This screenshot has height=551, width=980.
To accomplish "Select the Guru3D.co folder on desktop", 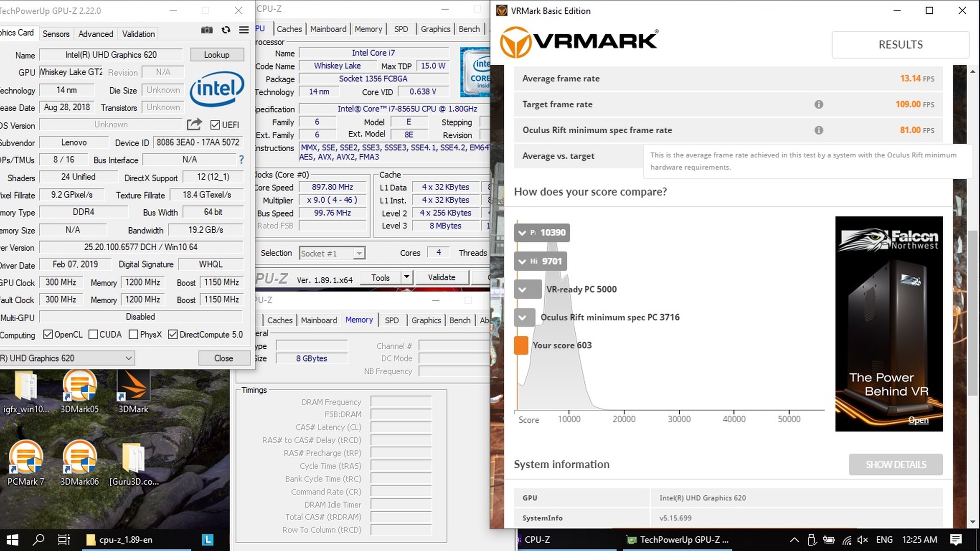I will [x=134, y=463].
